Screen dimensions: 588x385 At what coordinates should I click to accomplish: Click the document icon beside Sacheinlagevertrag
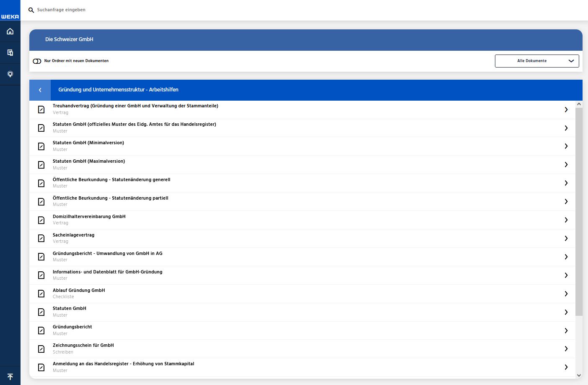pos(41,238)
